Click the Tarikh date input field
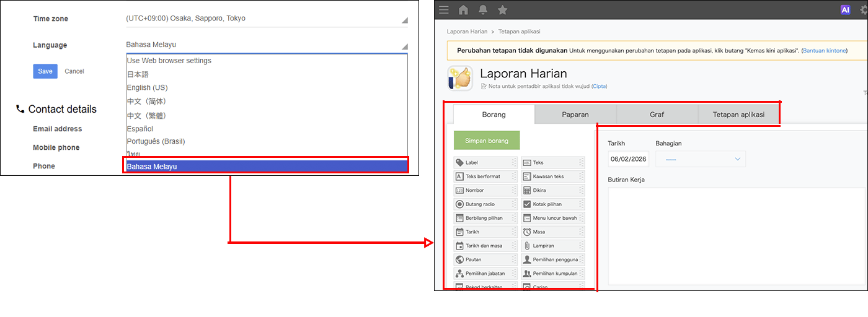 click(x=628, y=159)
